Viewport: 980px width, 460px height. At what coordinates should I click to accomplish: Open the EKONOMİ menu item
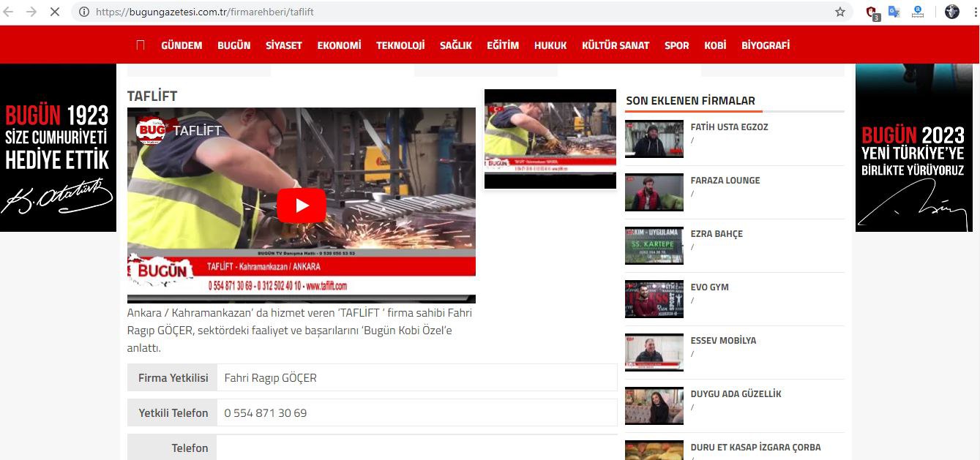pos(339,45)
